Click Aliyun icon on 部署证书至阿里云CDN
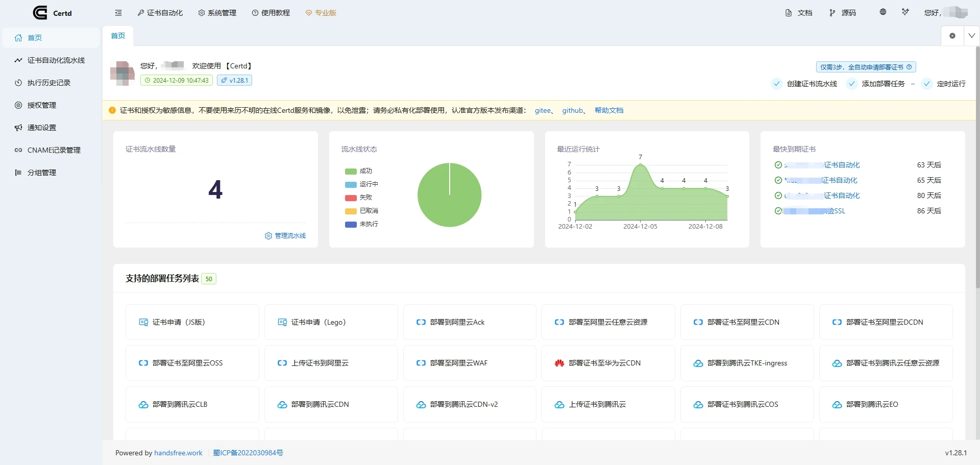 pyautogui.click(x=698, y=322)
